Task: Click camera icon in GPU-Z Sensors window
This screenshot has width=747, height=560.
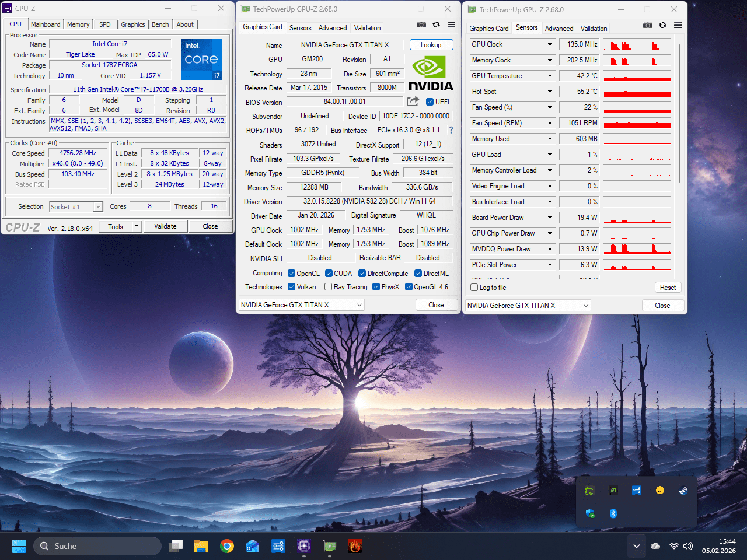Action: [x=648, y=26]
